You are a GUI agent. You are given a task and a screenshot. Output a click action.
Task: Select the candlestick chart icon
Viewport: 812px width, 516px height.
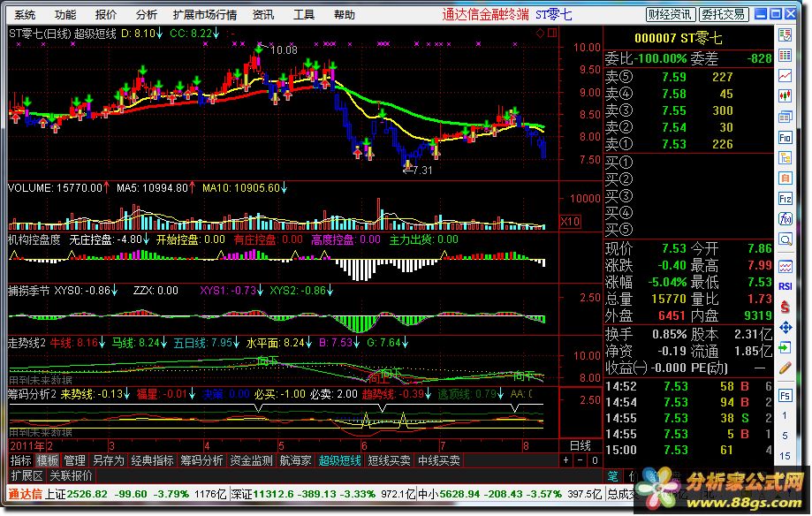[x=785, y=95]
